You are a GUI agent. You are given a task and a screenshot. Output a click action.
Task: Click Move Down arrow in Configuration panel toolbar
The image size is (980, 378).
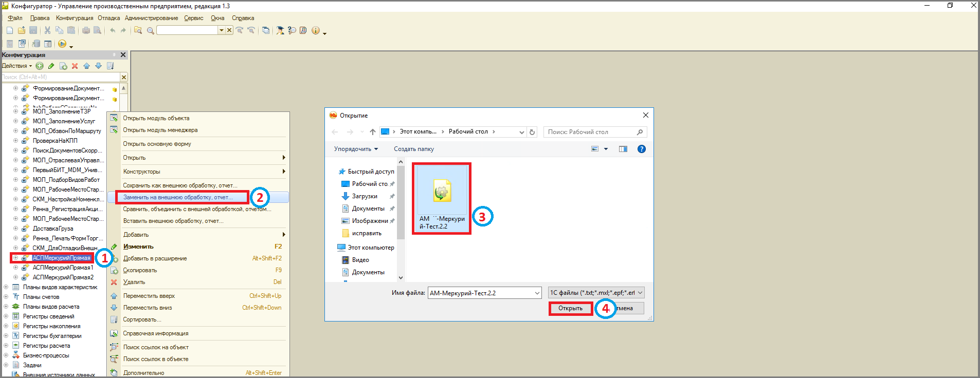pos(98,66)
